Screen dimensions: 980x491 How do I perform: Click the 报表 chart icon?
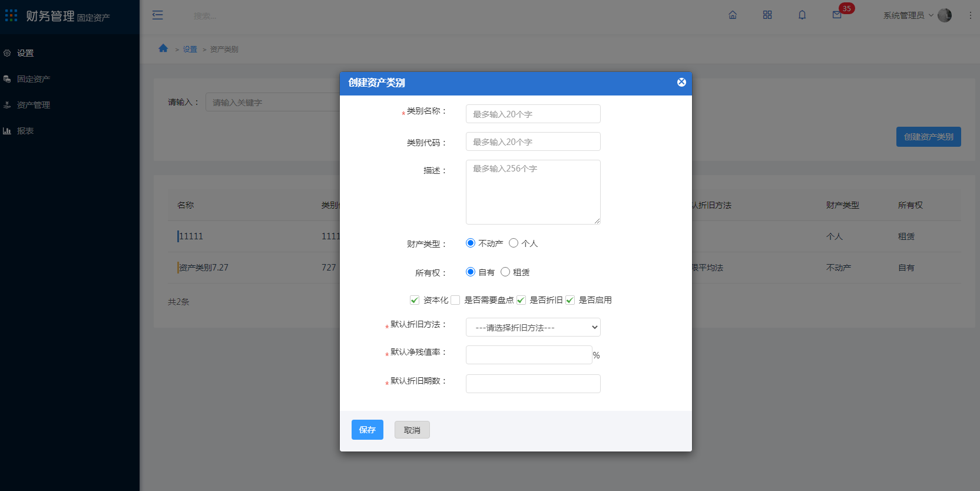click(x=7, y=131)
